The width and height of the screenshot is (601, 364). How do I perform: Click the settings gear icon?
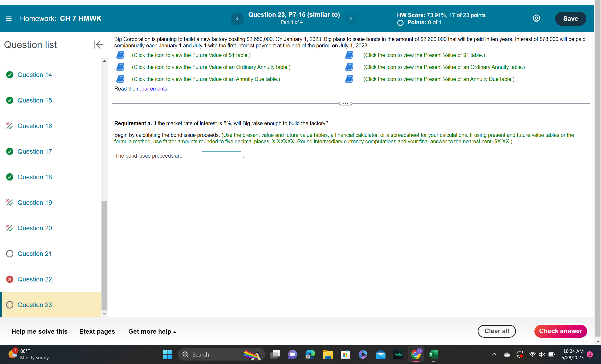[x=536, y=18]
